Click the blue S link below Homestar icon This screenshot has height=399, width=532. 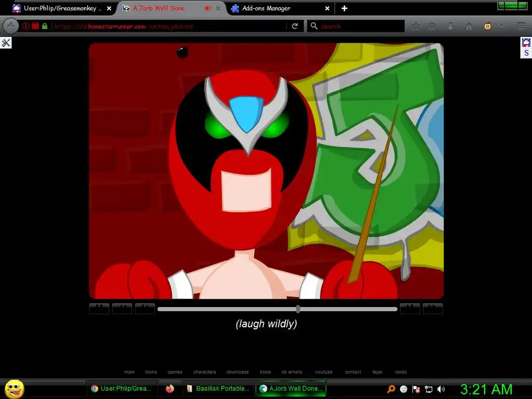tap(526, 53)
